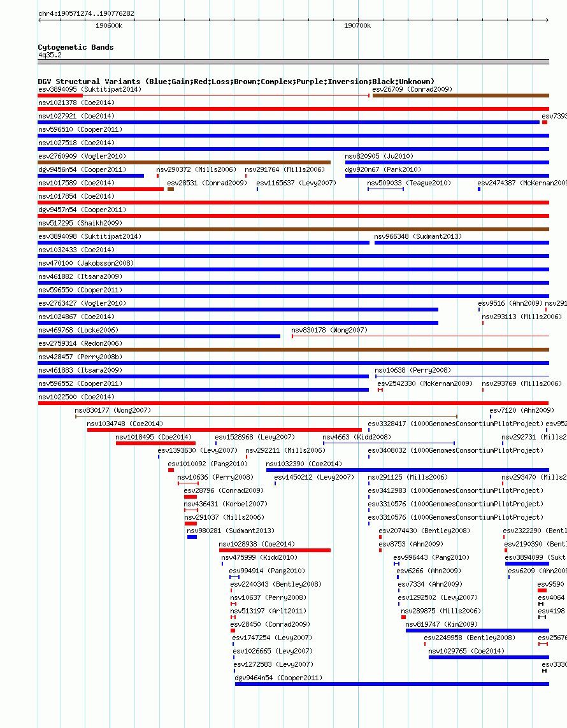The width and height of the screenshot is (567, 728).
Task: Click nsv10636 (Perry2008) label
Action: click(215, 478)
